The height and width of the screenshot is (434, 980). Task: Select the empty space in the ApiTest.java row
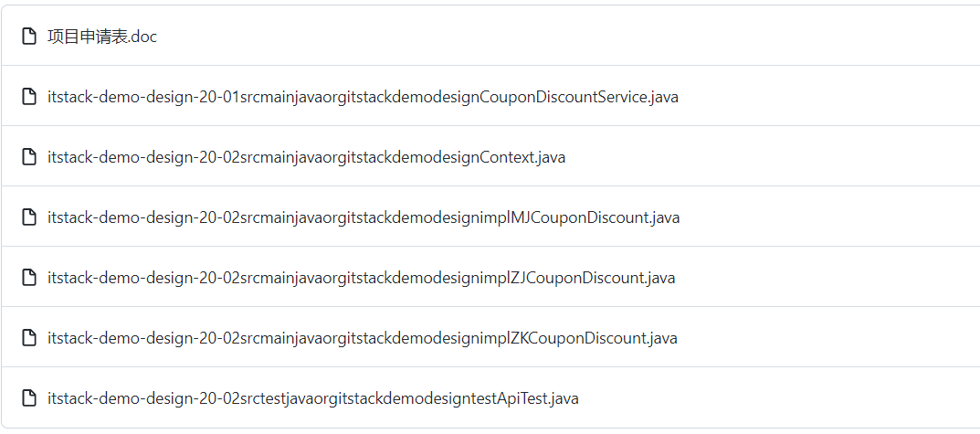[x=776, y=398]
